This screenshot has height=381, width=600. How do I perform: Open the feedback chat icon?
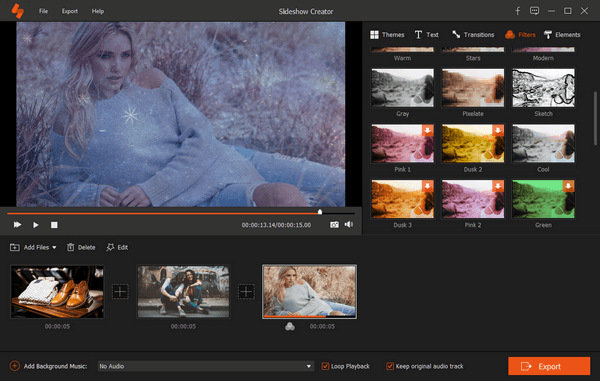point(534,11)
